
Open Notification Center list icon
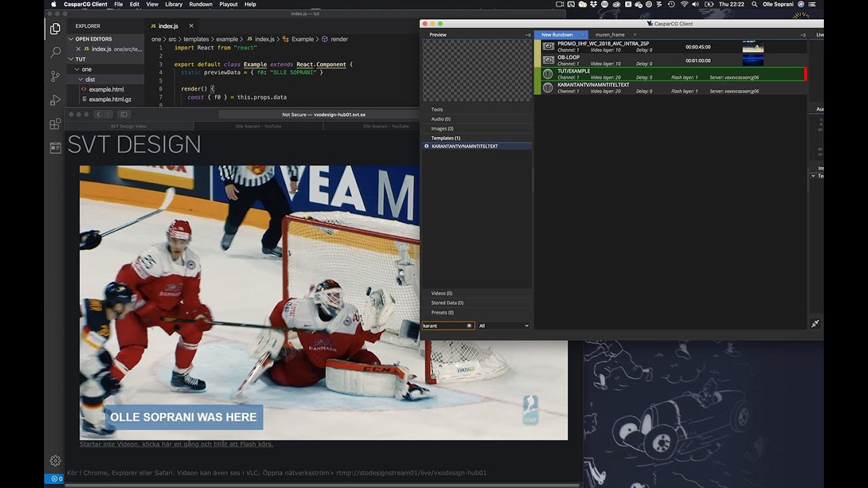pos(812,4)
